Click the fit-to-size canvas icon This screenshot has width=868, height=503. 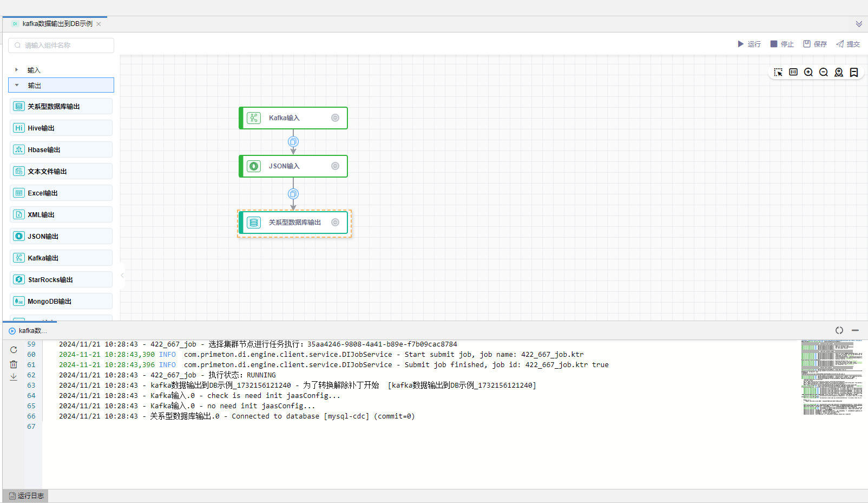tap(793, 73)
